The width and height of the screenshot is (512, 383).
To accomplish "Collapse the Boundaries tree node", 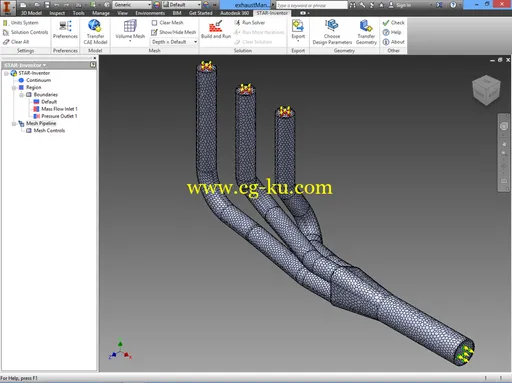I will coord(21,95).
